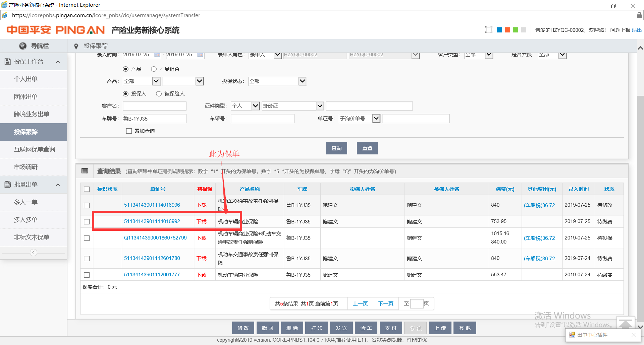Screen dimensions: 644x345
Task: Select the blue theme color swatch
Action: tap(499, 30)
